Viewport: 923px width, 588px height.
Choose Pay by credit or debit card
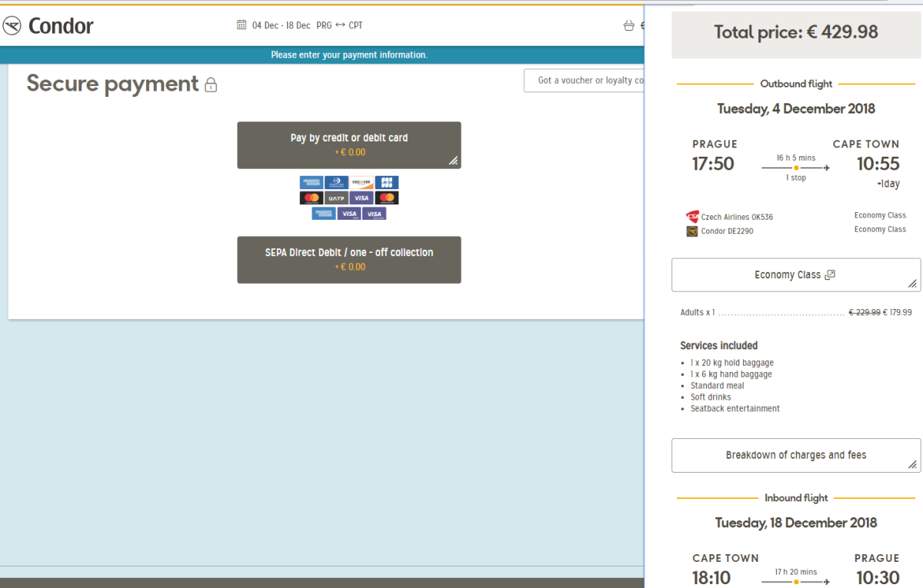pos(348,145)
